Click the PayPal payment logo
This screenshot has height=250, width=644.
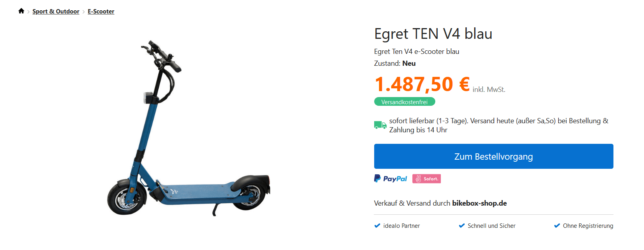390,179
